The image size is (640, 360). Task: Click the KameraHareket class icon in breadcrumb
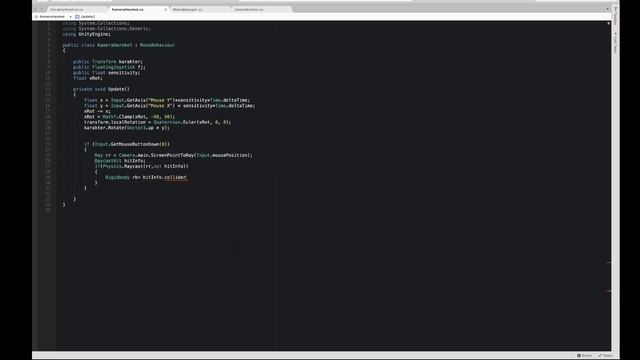tap(36, 17)
